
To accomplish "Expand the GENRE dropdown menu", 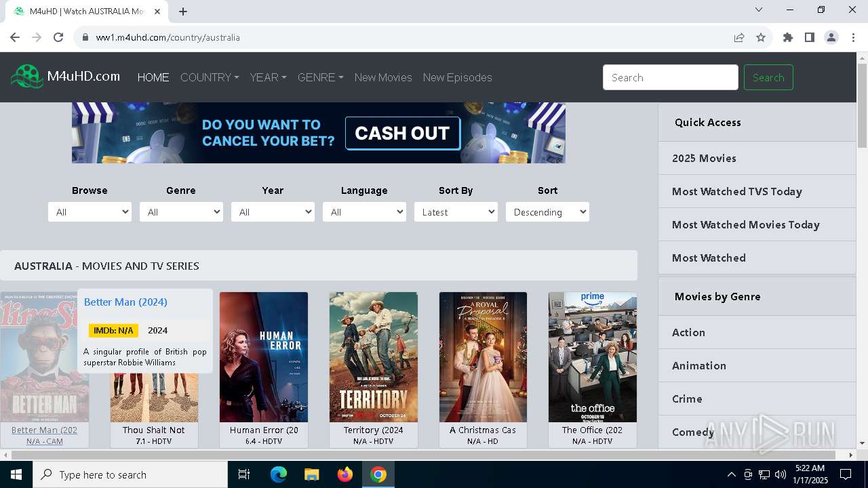I will [x=321, y=77].
